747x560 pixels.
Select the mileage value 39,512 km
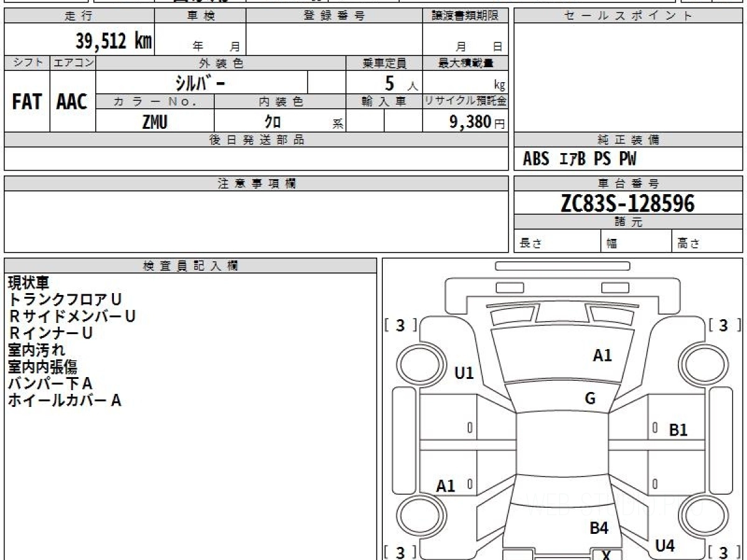pyautogui.click(x=113, y=41)
